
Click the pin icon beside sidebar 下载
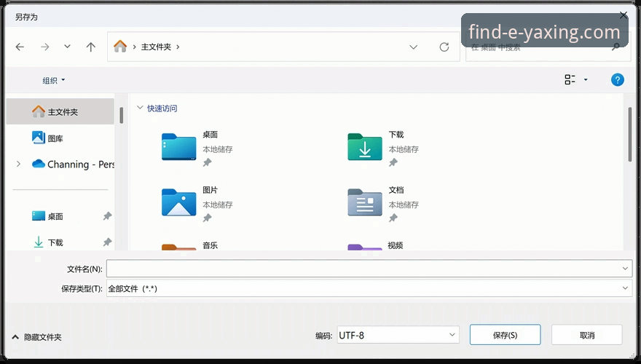pos(107,242)
